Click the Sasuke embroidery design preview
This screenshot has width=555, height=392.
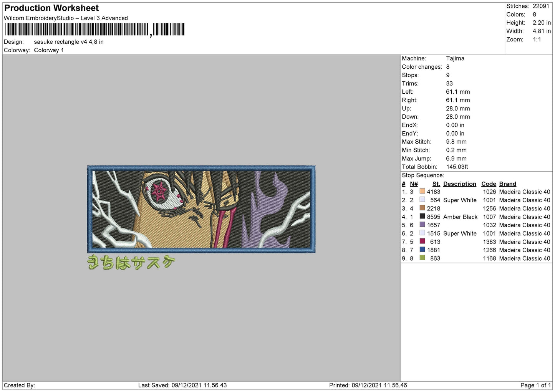coord(201,209)
